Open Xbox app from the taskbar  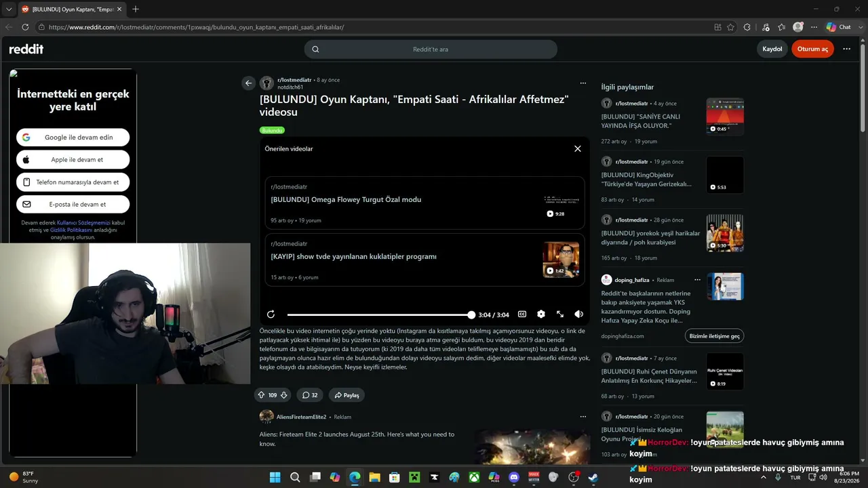(474, 477)
